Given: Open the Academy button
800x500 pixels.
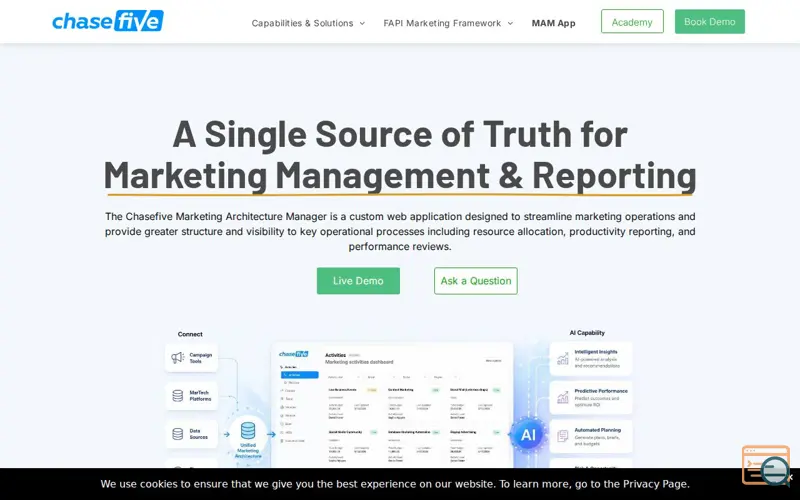Looking at the screenshot, I should coord(632,21).
